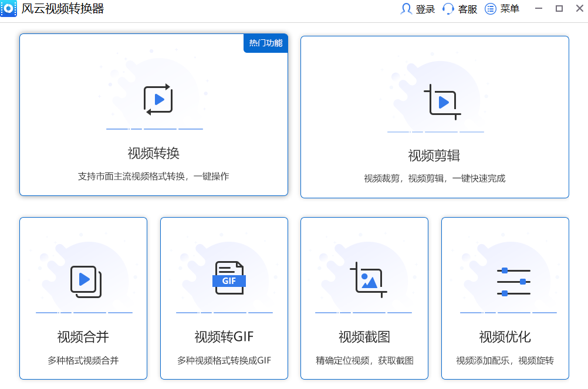Click description 视频裁剪，视频剪辑，一键快速完成

pyautogui.click(x=435, y=178)
